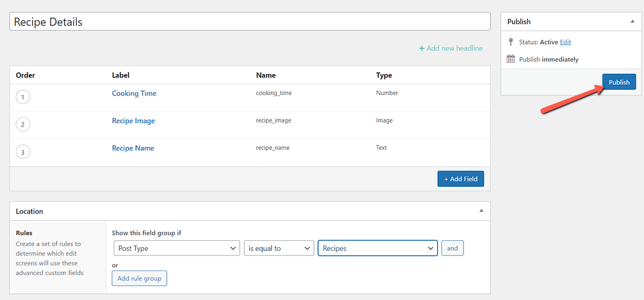Screen dimensions: 644x300
Task: Click the status pin icon
Action: [x=511, y=42]
